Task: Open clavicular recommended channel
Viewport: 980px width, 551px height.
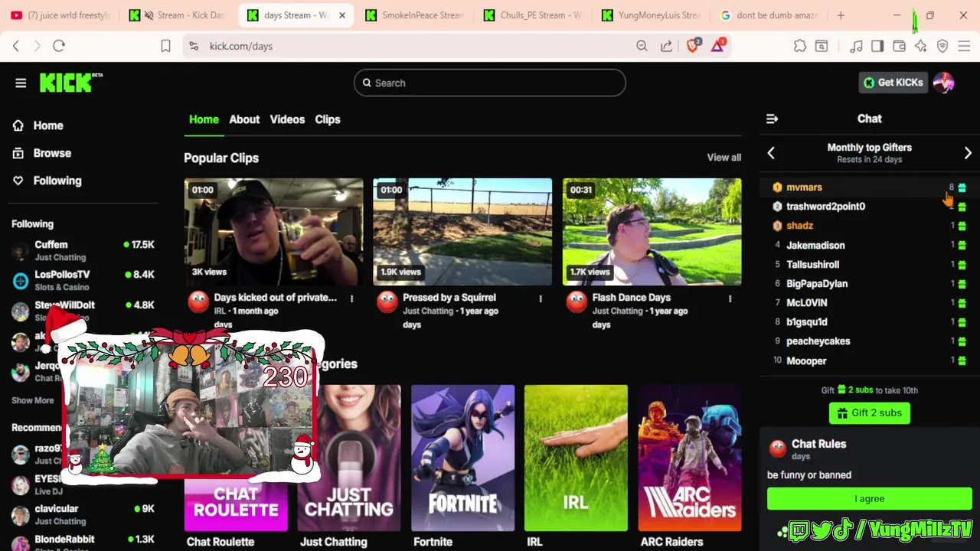Action: pos(83,514)
